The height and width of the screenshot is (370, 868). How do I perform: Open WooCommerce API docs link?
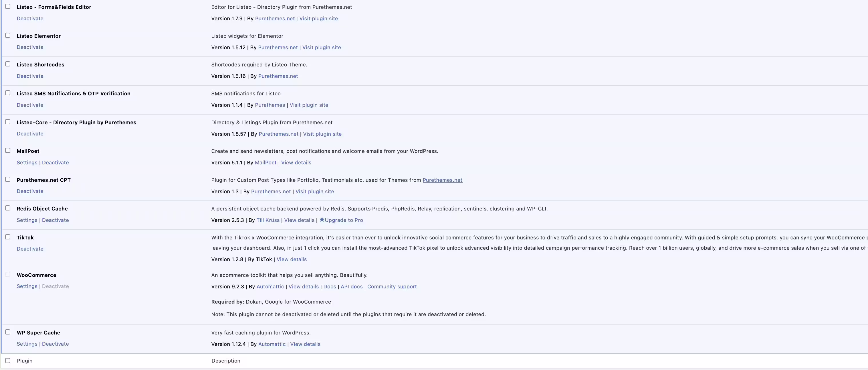pyautogui.click(x=351, y=286)
